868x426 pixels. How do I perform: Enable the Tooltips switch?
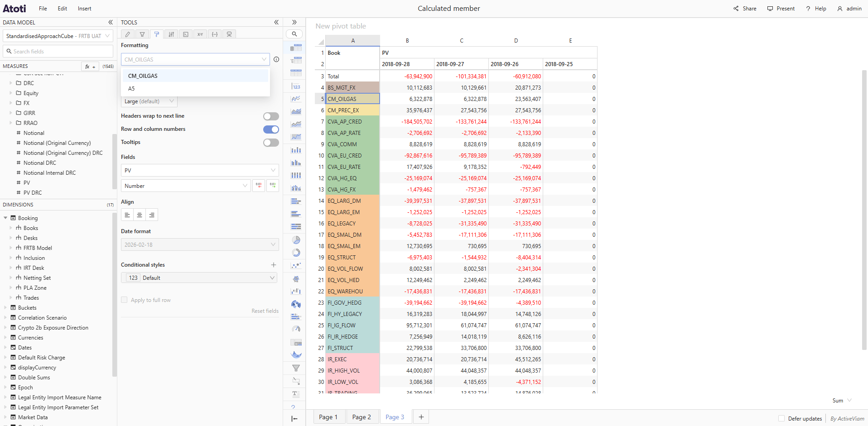pyautogui.click(x=271, y=143)
